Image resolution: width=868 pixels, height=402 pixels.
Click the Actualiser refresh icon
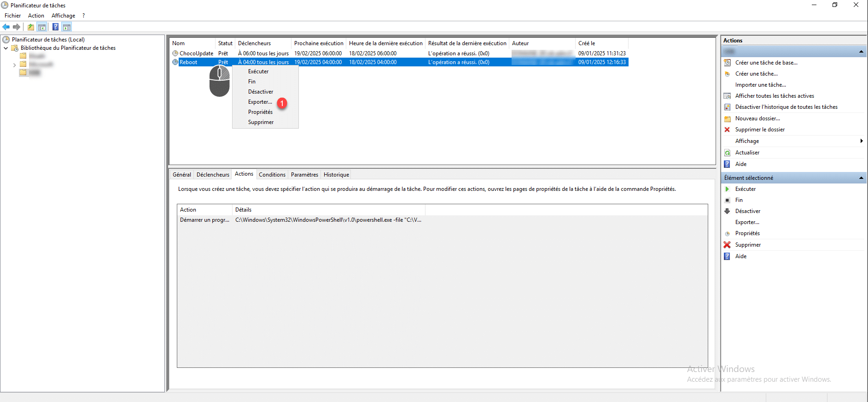click(x=727, y=153)
